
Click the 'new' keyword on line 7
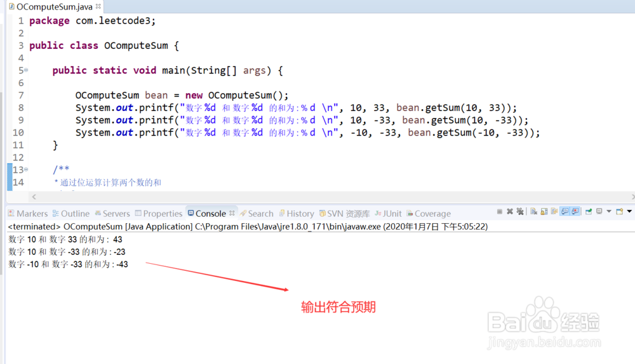[x=194, y=96]
